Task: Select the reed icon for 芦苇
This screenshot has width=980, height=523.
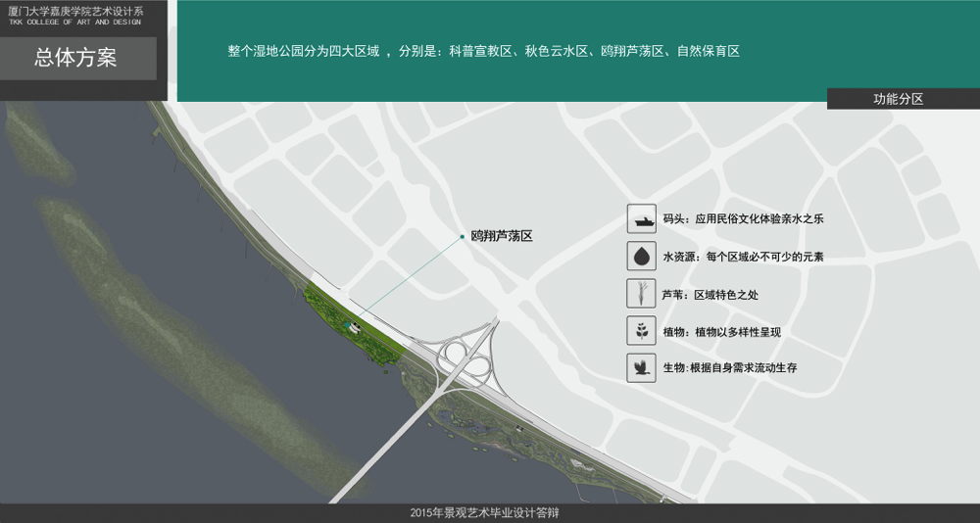Action: pos(641,294)
